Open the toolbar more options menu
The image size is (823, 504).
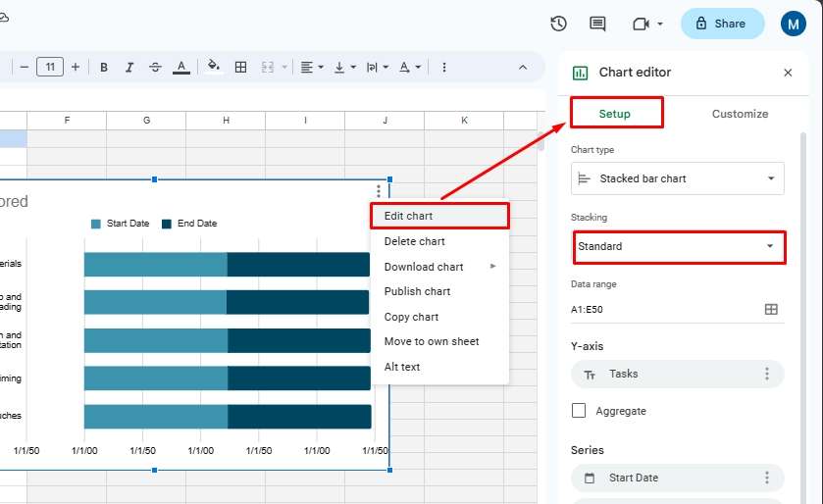pos(444,67)
